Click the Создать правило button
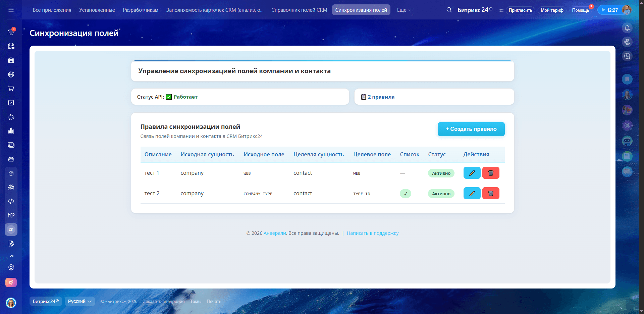The image size is (644, 314). (471, 129)
